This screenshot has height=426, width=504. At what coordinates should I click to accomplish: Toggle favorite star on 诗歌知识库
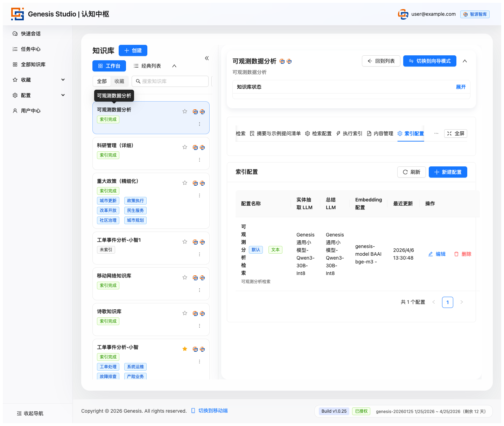[x=185, y=313]
